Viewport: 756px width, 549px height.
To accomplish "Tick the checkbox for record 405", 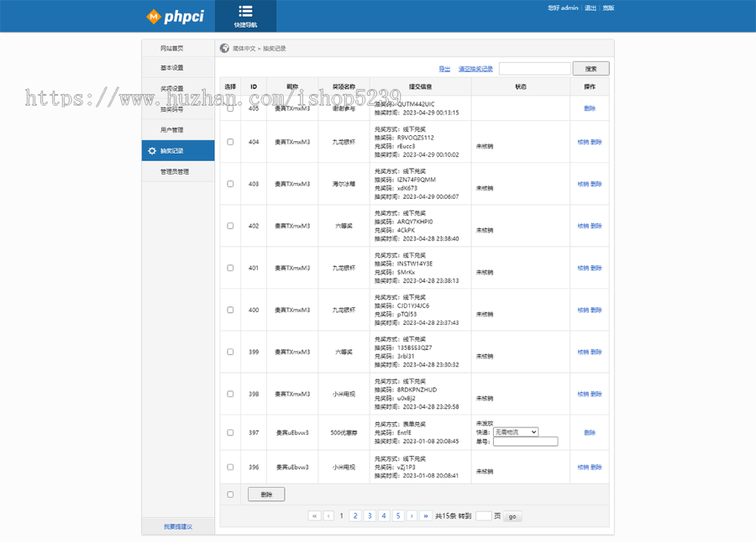I will [x=230, y=108].
